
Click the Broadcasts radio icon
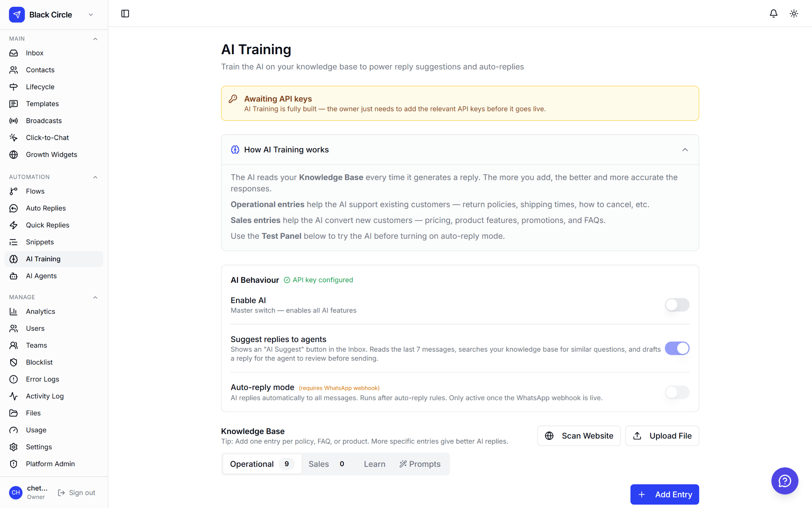14,121
